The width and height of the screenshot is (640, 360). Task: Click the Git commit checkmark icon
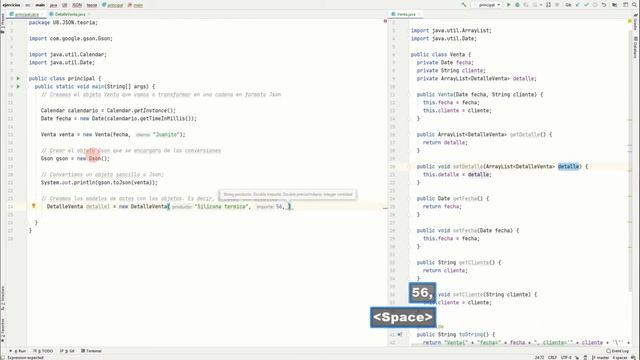[x=586, y=5]
